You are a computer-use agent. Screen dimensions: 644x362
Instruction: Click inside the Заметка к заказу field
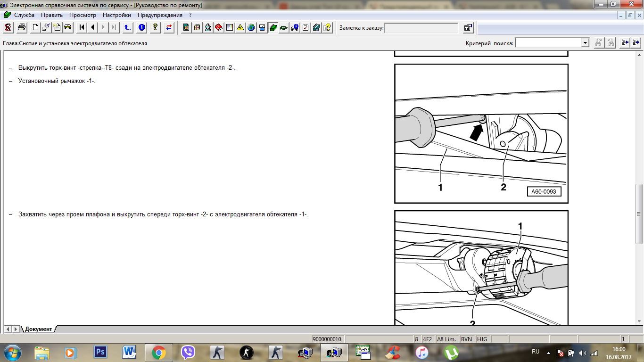click(x=421, y=28)
